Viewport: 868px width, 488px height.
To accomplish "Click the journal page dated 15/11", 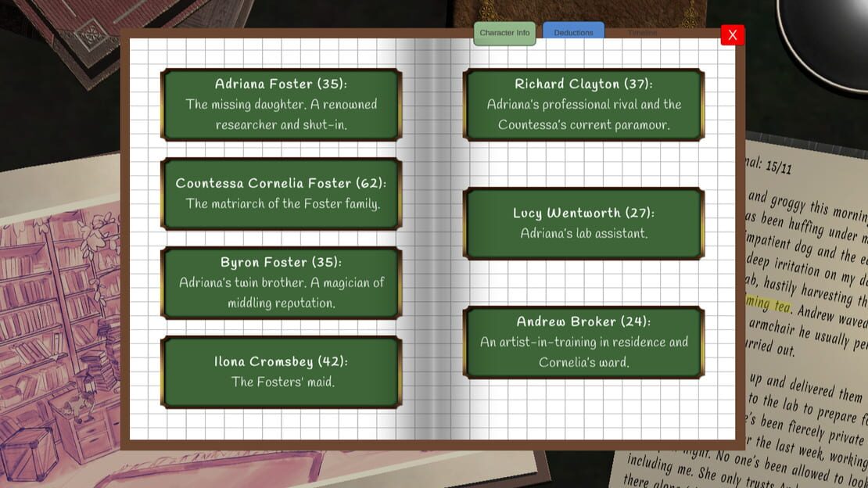I will pos(806,310).
